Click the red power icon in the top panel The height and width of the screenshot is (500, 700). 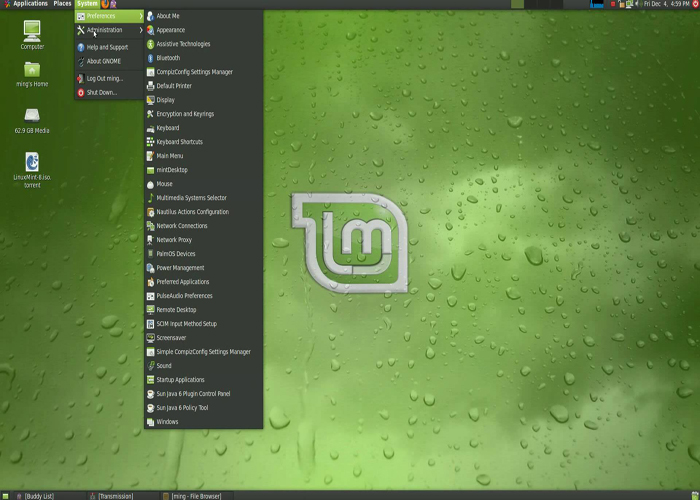click(696, 4)
